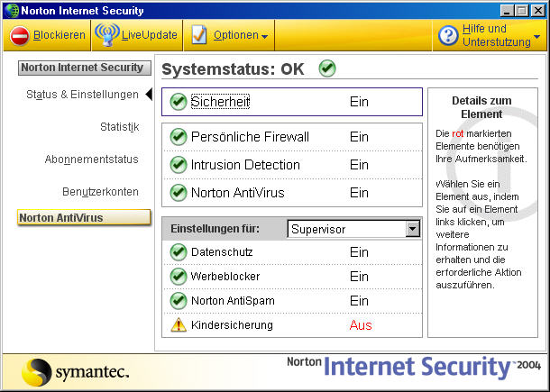Click the red Aus status for Kindersicherung
Image resolution: width=550 pixels, height=392 pixels.
pos(361,325)
